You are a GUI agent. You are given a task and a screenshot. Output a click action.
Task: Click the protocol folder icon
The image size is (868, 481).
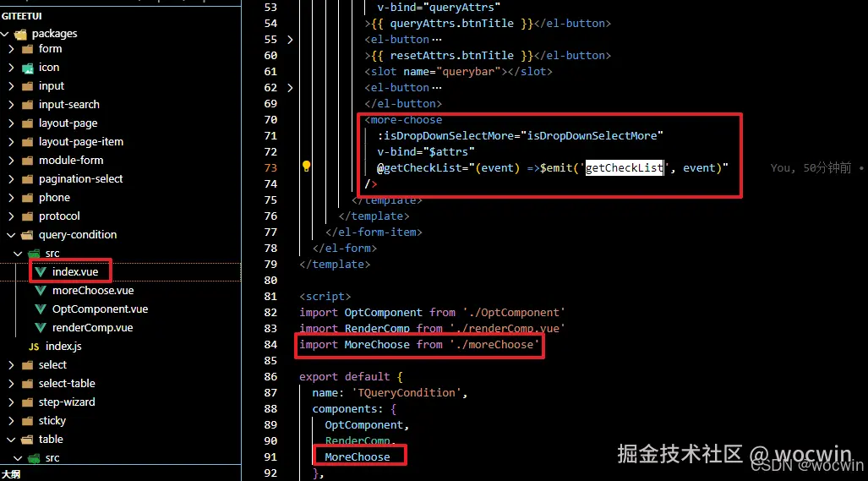click(28, 216)
